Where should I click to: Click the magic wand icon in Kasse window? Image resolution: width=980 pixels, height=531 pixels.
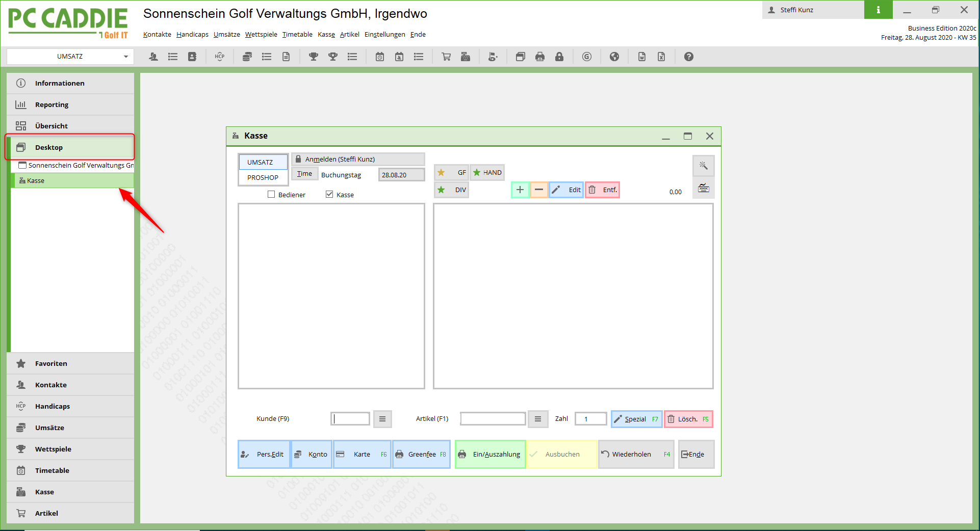[x=704, y=166]
